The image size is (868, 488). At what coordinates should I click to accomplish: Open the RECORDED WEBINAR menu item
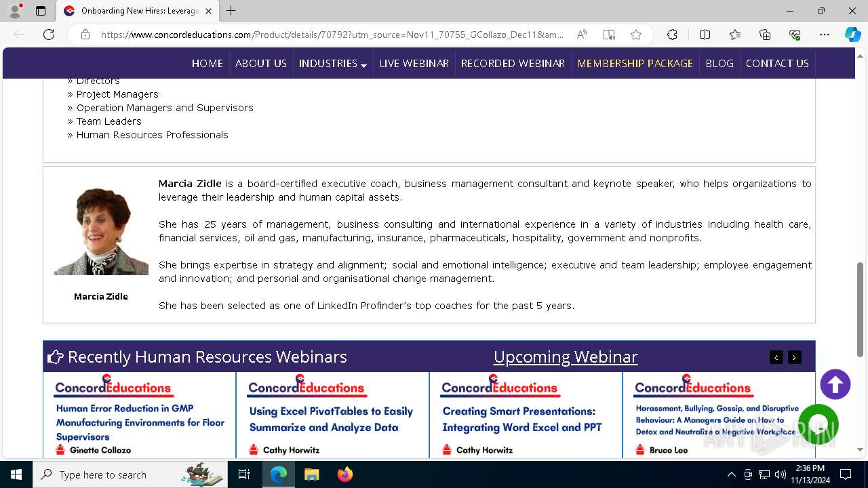[513, 63]
